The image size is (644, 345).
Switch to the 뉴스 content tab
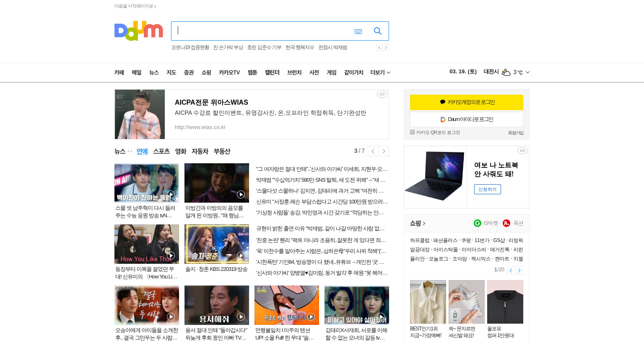point(120,151)
